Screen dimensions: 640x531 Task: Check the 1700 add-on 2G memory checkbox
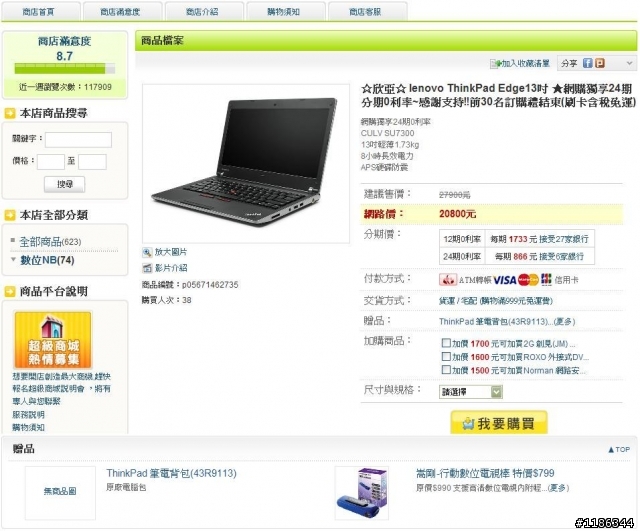point(446,343)
